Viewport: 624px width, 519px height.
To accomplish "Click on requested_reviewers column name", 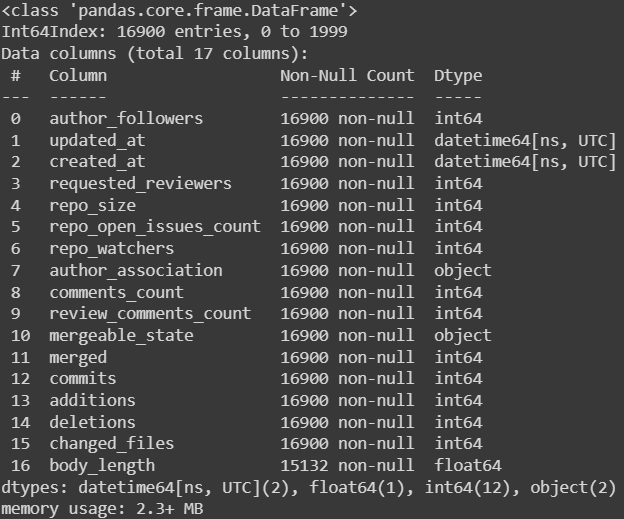I will tap(140, 184).
